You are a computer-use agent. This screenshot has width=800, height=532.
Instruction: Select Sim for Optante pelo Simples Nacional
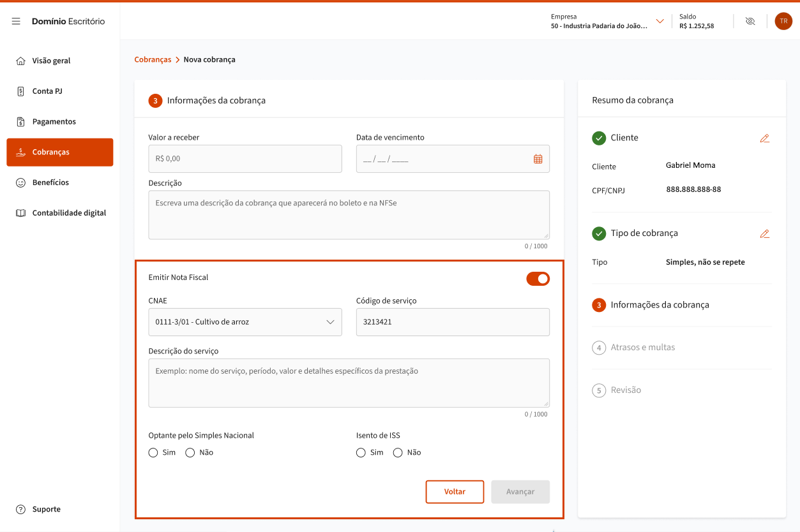click(x=153, y=452)
